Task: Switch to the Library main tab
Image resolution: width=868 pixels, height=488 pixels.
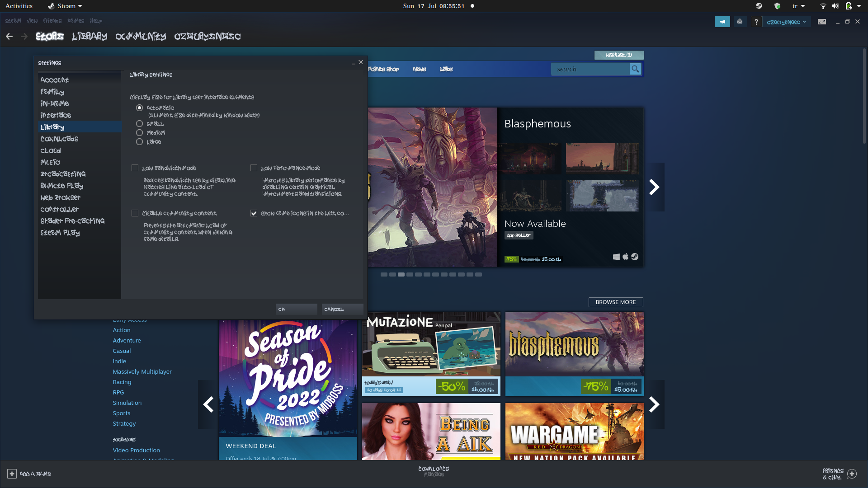Action: click(90, 37)
